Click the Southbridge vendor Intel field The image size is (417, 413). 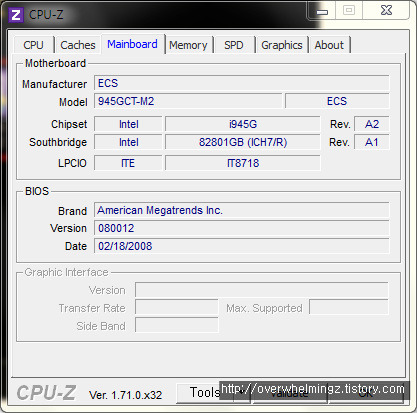[128, 142]
